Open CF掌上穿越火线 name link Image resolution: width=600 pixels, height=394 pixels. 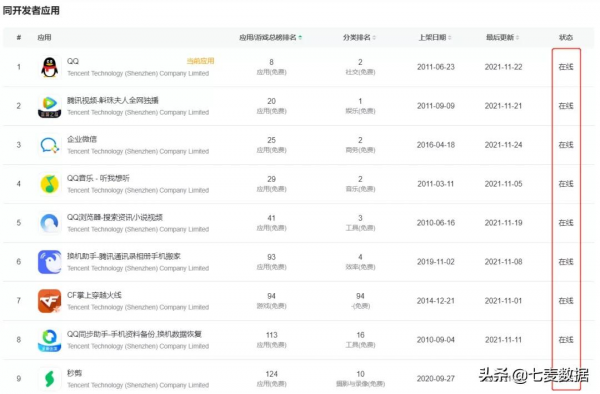coord(94,295)
